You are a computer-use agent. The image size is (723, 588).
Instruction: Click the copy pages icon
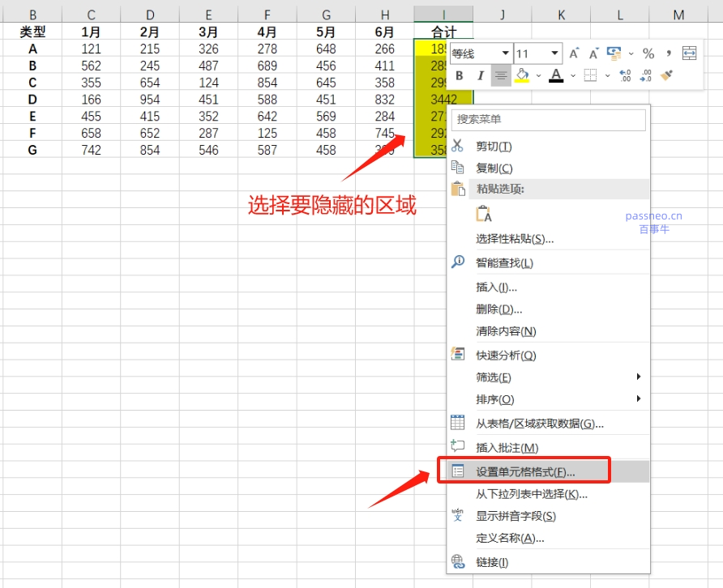457,168
